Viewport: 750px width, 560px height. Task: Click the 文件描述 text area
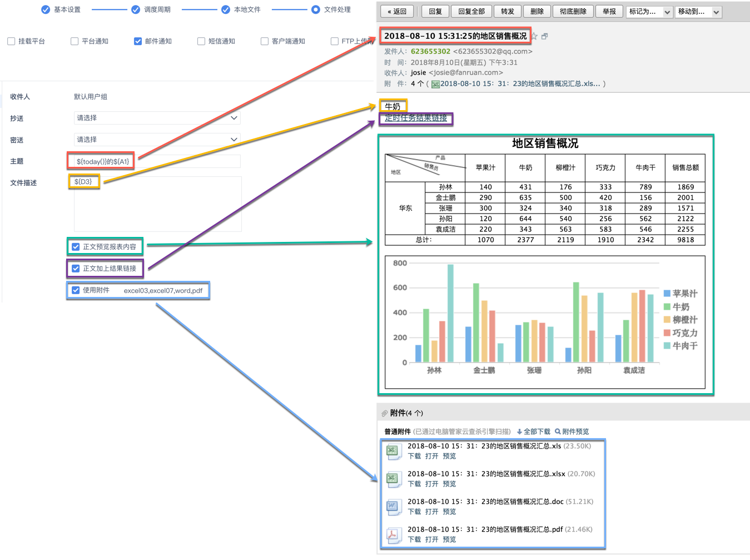(x=157, y=204)
